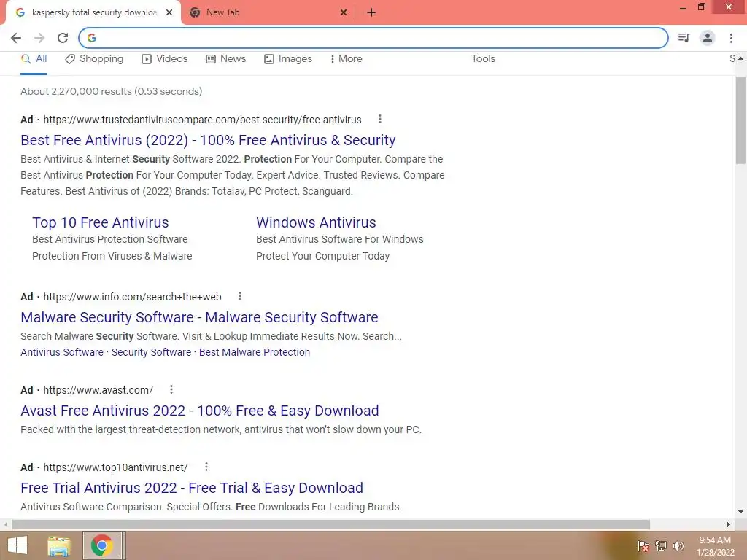Click the scroll down arrow
This screenshot has width=747, height=560.
pos(740,512)
